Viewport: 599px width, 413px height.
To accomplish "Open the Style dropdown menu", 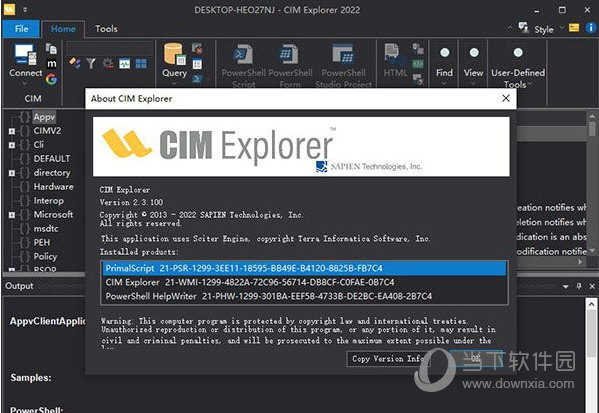I will [548, 29].
